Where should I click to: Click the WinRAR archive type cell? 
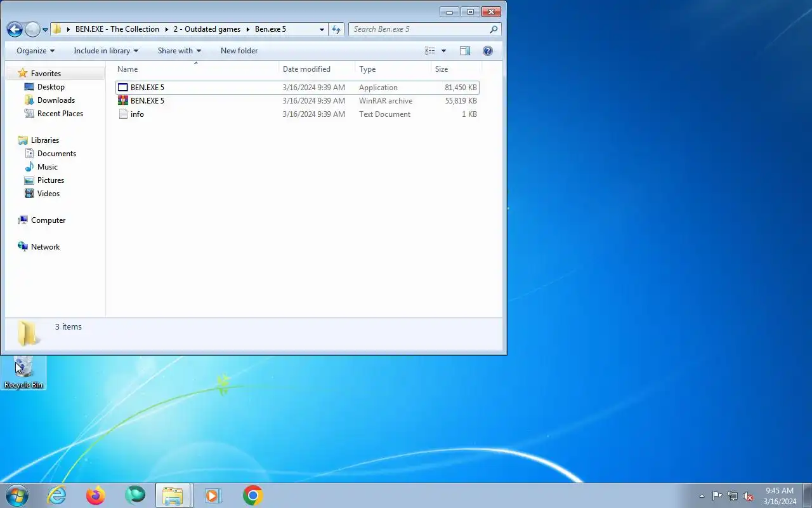tap(386, 101)
